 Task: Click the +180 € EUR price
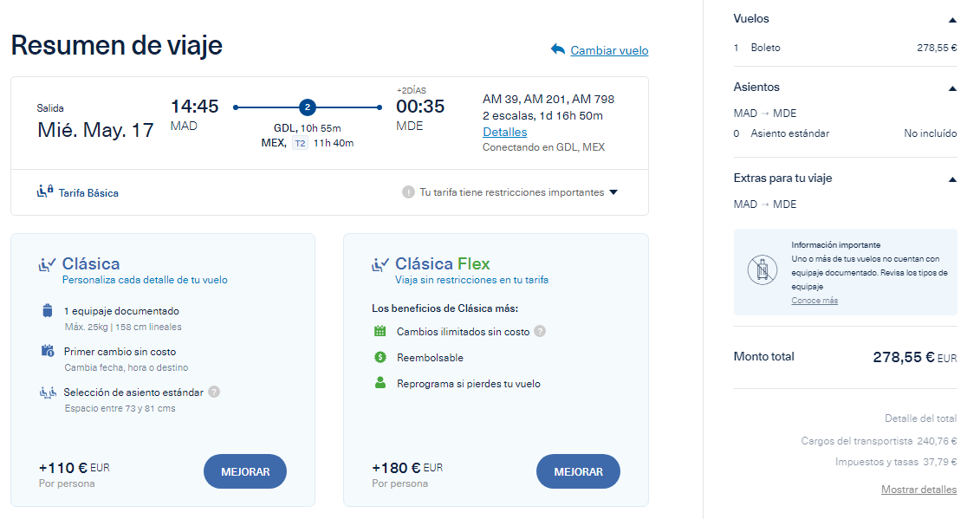(x=407, y=468)
